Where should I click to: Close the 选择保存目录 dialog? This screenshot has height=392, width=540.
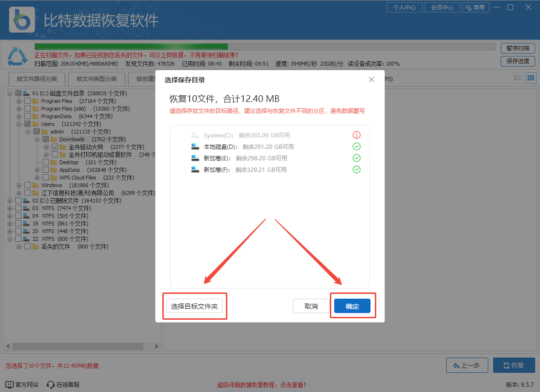click(x=371, y=79)
